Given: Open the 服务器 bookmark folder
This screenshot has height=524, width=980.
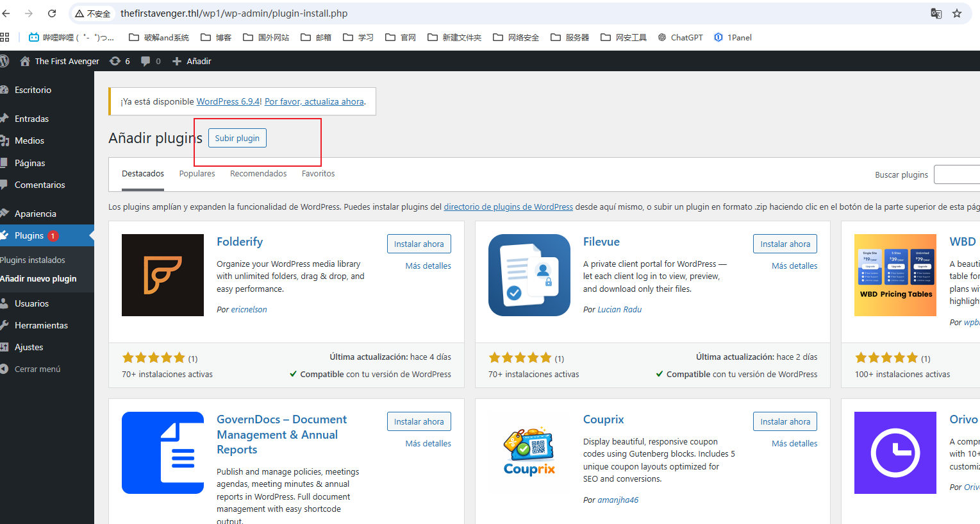Looking at the screenshot, I should (570, 37).
